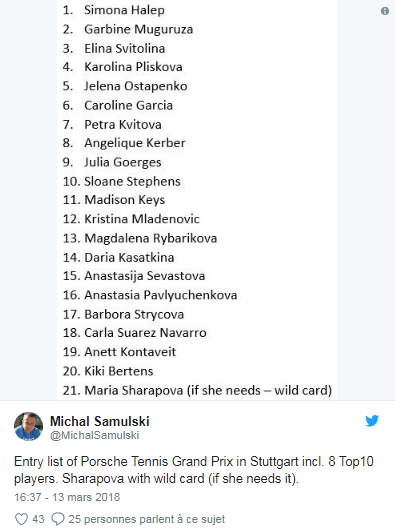
Task: Open the tweet timestamp 16:37 - 13 mars 2018
Action: click(67, 497)
